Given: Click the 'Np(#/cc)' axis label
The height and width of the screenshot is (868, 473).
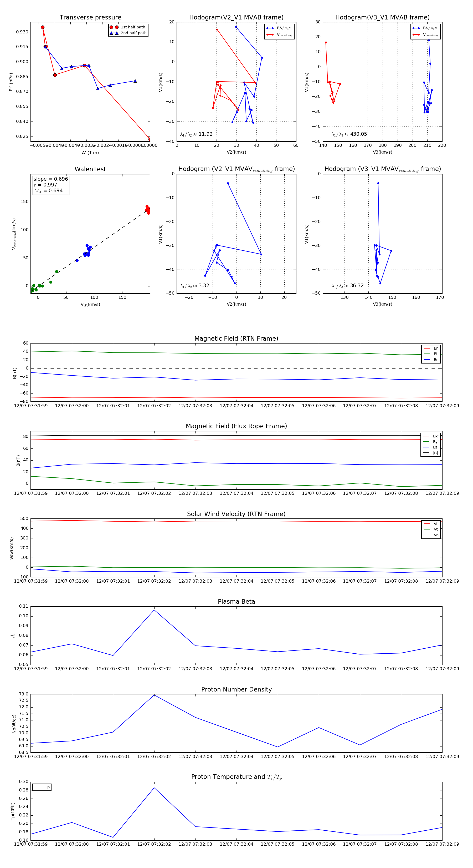Looking at the screenshot, I should (14, 724).
